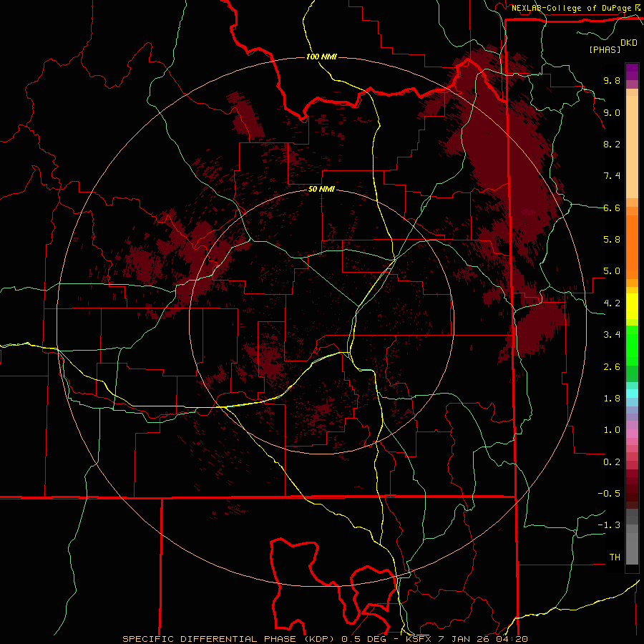Click the NEXLAB-College of DuPage header text

pos(571,8)
